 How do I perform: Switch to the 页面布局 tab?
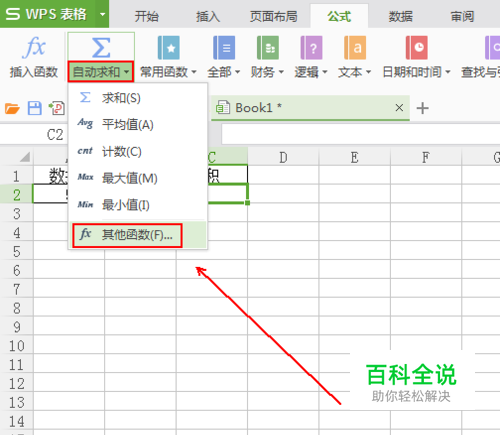pyautogui.click(x=274, y=16)
